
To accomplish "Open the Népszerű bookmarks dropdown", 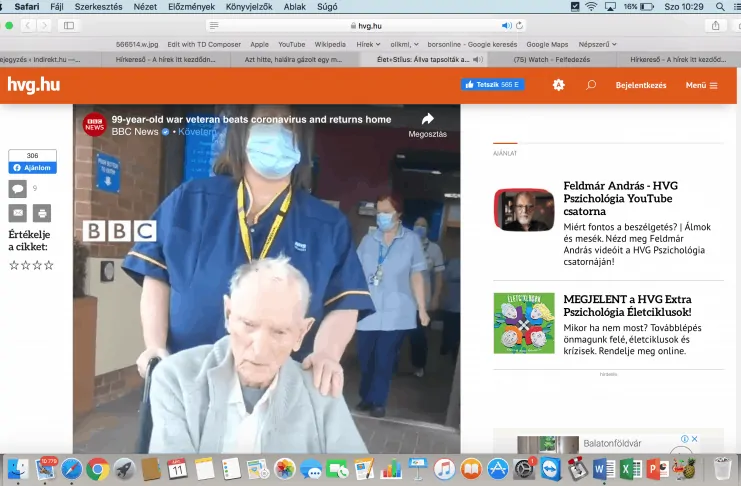I will [599, 44].
